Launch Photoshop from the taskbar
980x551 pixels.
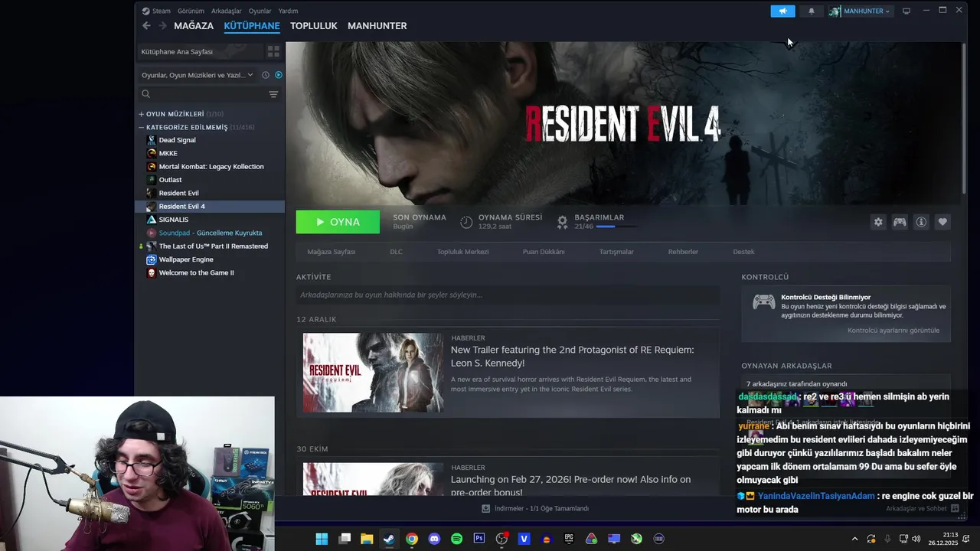tap(479, 539)
